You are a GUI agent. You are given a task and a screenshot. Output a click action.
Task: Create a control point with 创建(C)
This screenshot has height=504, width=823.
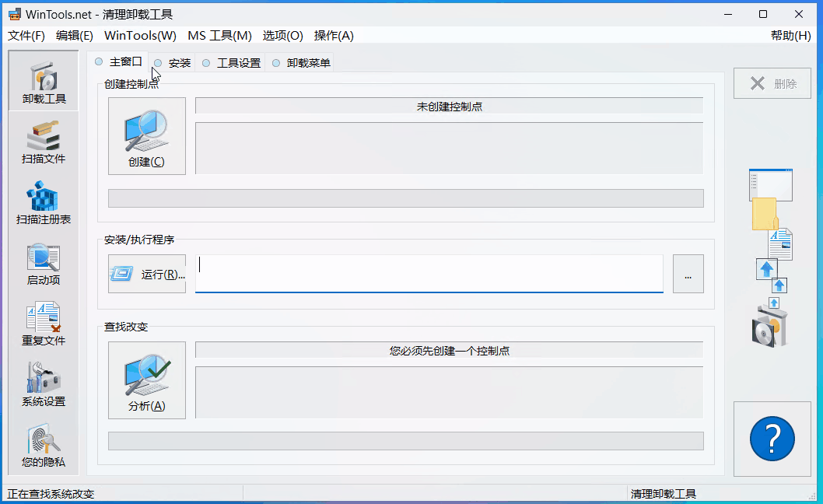coord(147,136)
